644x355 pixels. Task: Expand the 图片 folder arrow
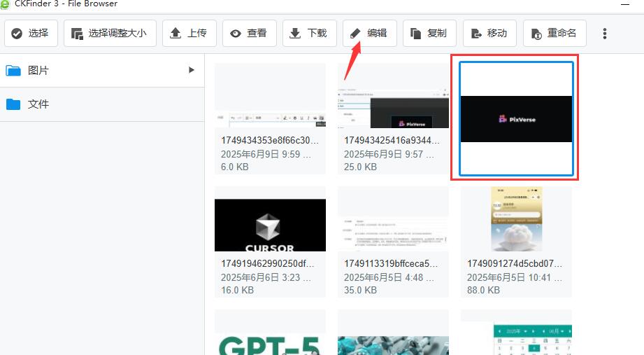191,70
